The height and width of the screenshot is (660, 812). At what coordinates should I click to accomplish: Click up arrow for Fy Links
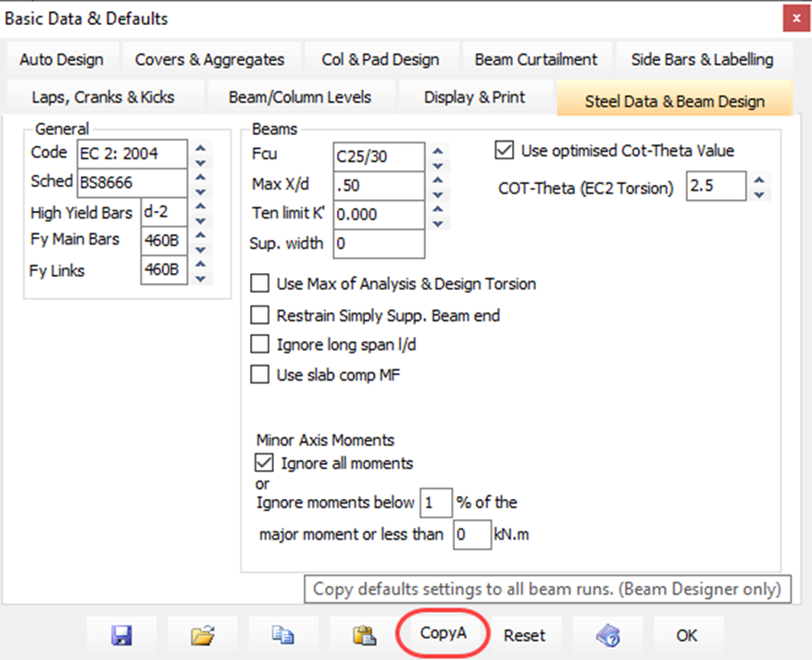coord(200,264)
